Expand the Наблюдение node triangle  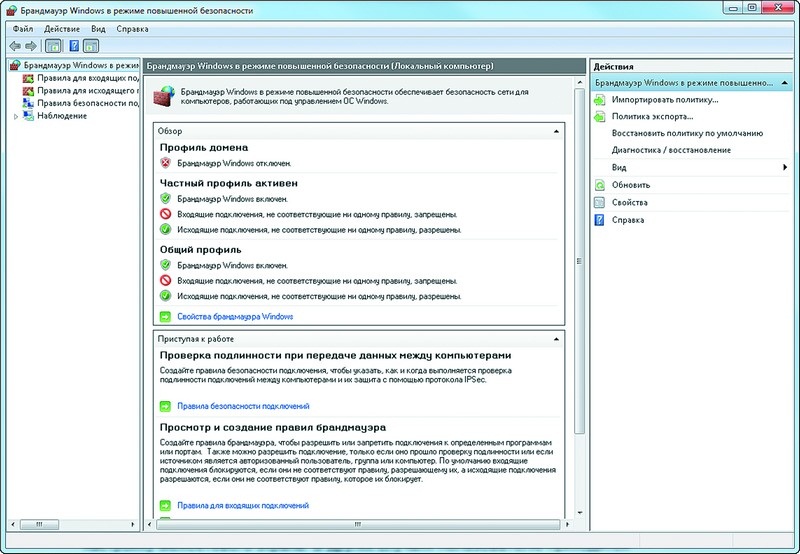[16, 116]
